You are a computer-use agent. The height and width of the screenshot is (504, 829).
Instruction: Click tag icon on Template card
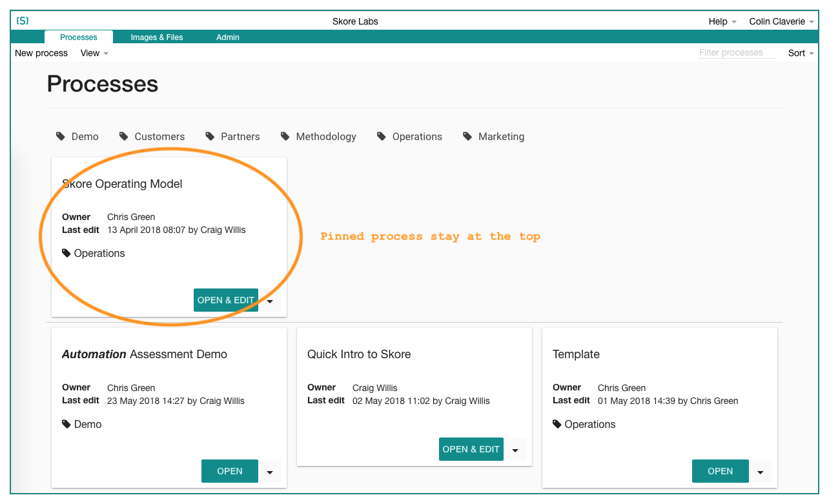(557, 424)
